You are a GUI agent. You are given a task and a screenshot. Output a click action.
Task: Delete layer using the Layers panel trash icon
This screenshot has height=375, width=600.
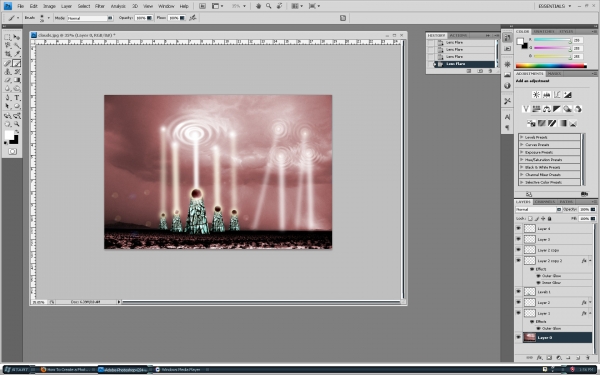[x=588, y=358]
